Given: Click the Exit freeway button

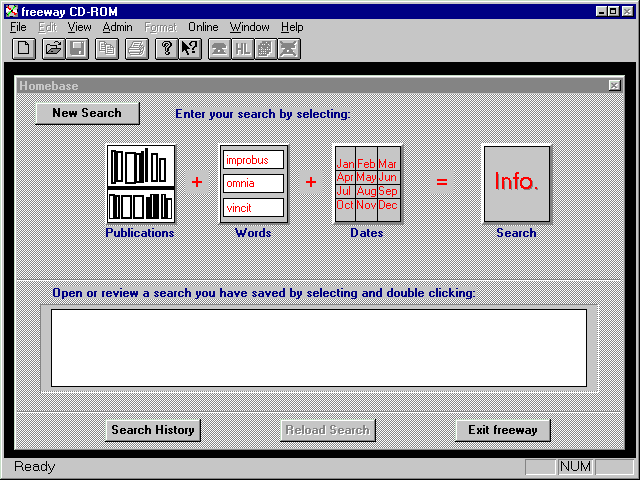Looking at the screenshot, I should point(503,430).
